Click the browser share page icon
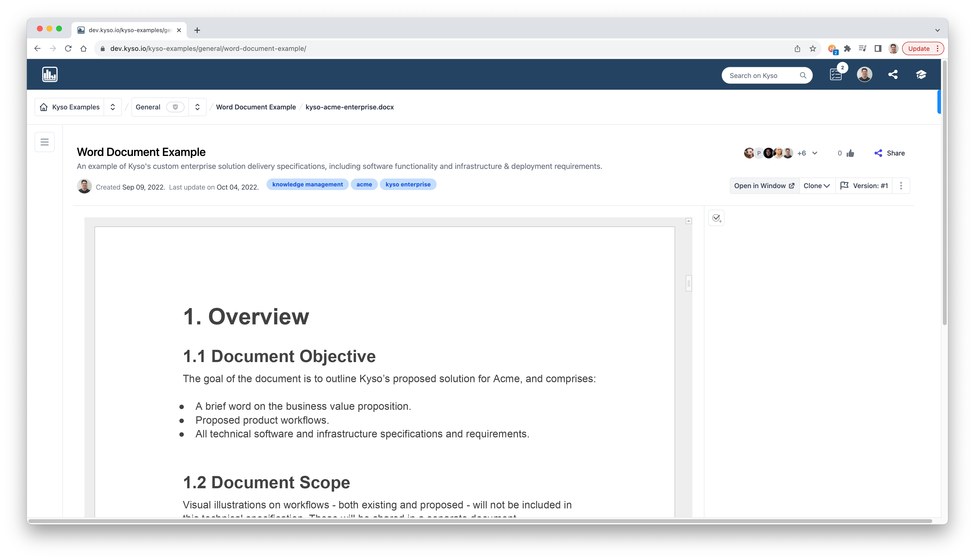The height and width of the screenshot is (560, 975). 797,48
